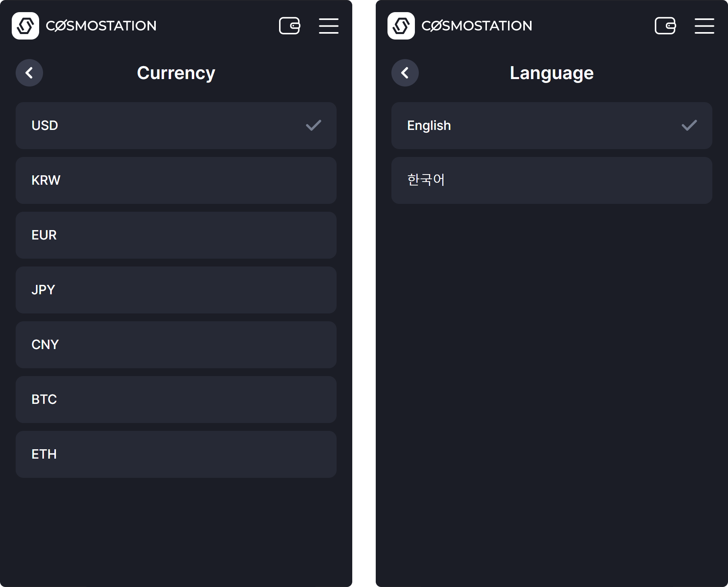This screenshot has width=728, height=587.
Task: Click Cosmostation logo in Currency panel
Action: [x=25, y=26]
